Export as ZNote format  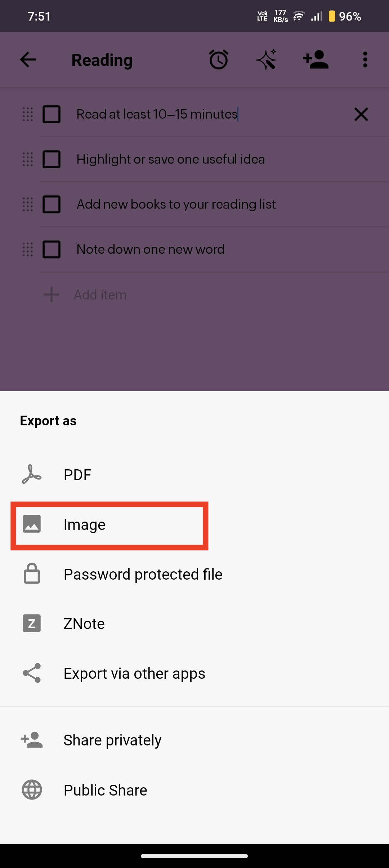(x=84, y=624)
